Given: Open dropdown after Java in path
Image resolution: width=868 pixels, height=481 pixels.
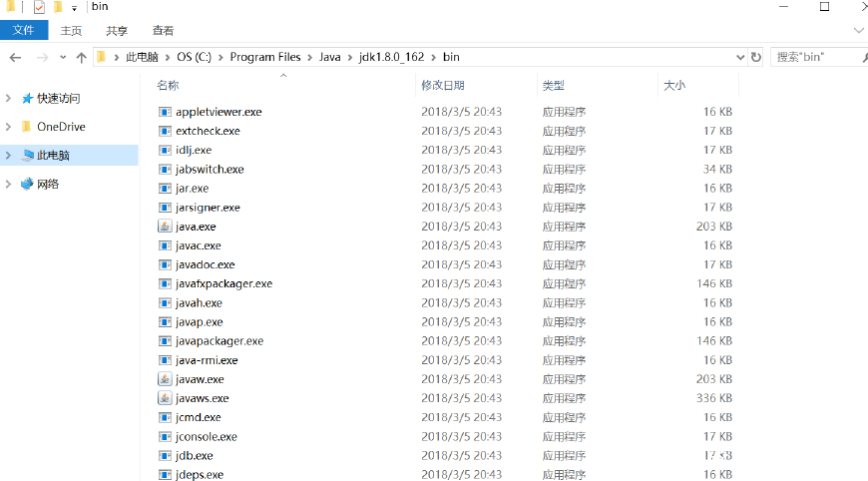Looking at the screenshot, I should point(350,58).
